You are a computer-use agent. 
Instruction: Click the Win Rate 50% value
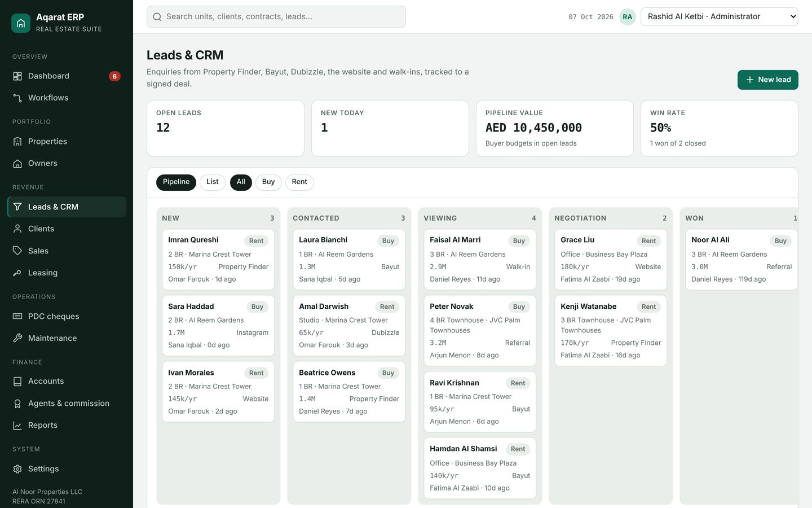[x=661, y=128]
